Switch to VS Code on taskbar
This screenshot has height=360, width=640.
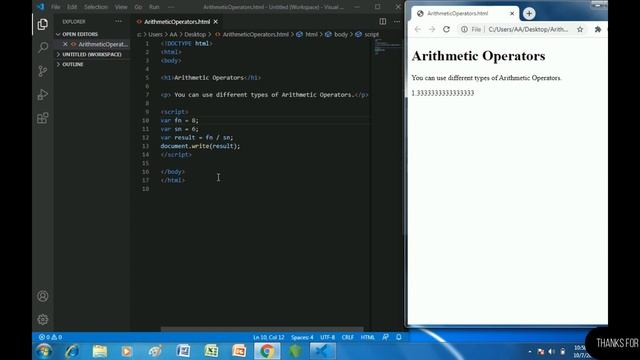tap(322, 351)
